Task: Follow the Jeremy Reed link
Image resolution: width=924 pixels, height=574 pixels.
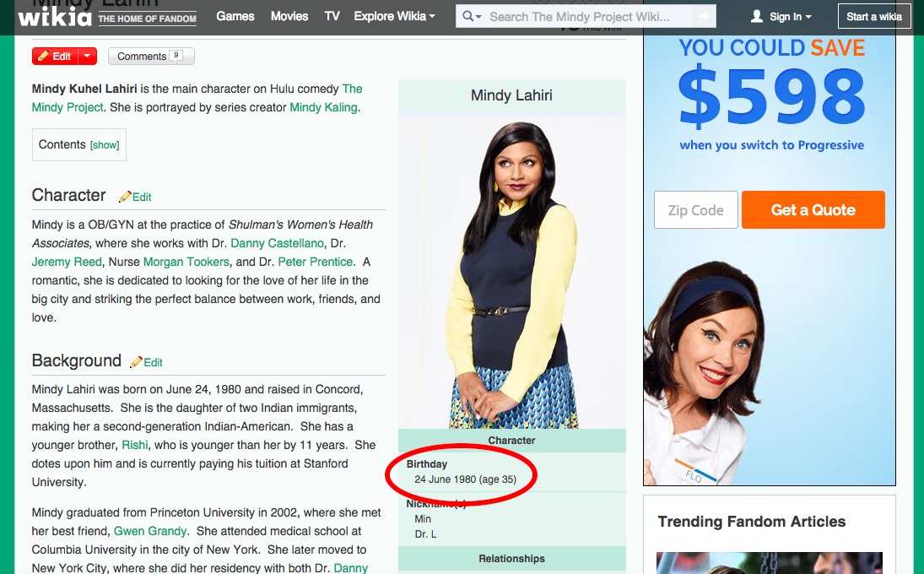Action: [67, 262]
